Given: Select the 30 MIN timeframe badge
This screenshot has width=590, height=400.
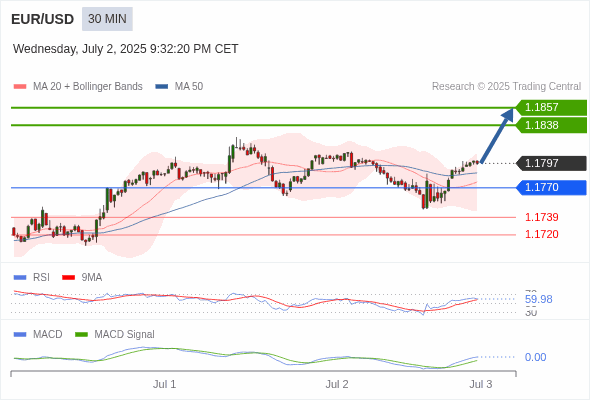Looking at the screenshot, I should click(x=107, y=19).
